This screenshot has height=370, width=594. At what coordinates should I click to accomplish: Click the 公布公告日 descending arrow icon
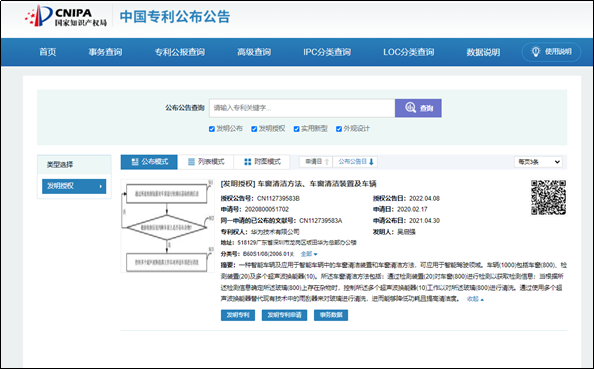[x=371, y=162]
